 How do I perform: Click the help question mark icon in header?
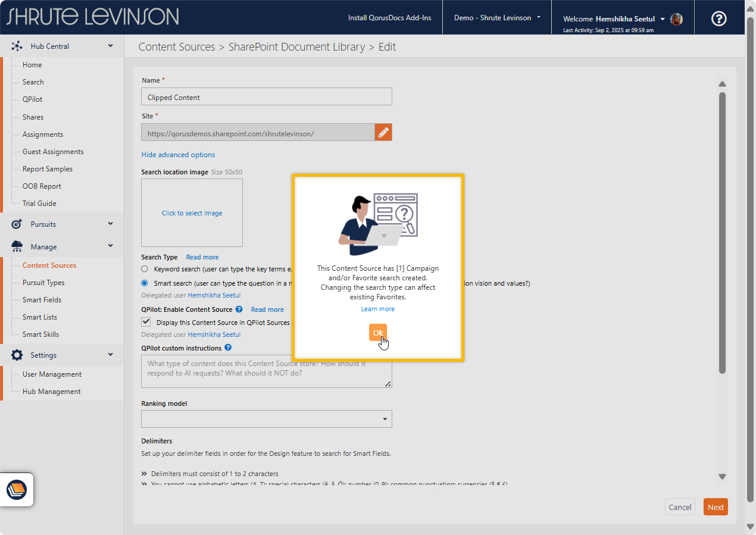[718, 18]
